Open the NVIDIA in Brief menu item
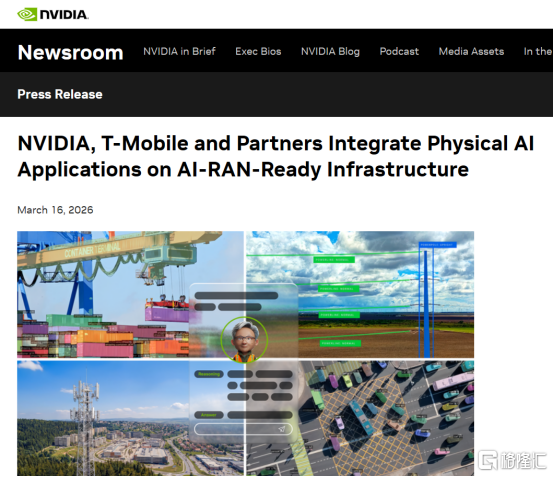This screenshot has width=553, height=477. (x=179, y=51)
